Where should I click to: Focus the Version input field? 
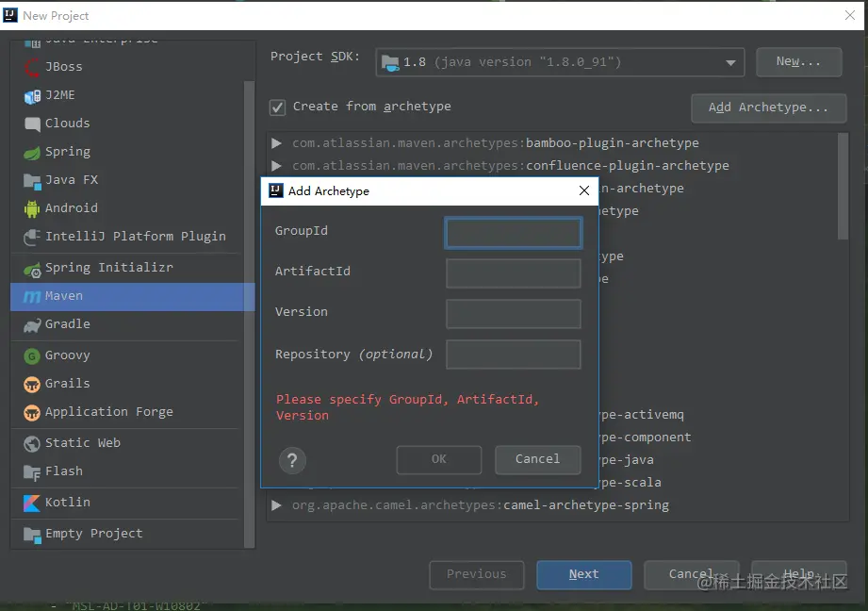pos(513,314)
